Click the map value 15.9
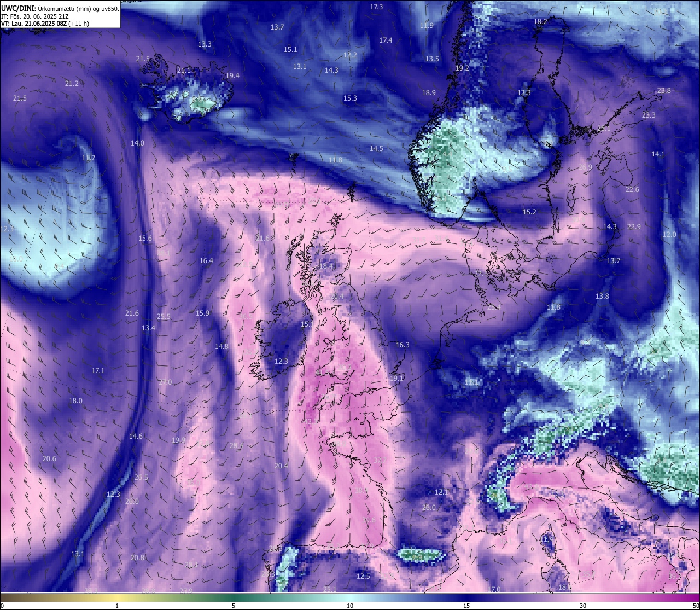Image resolution: width=700 pixels, height=610 pixels. tap(202, 313)
